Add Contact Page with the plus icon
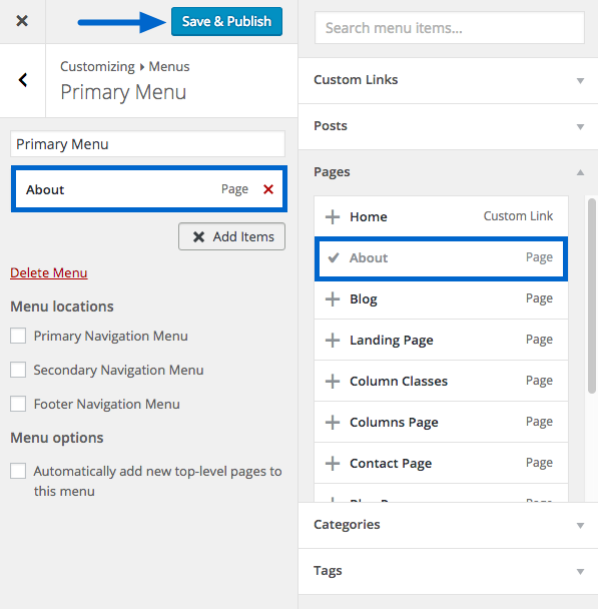 pyautogui.click(x=332, y=463)
